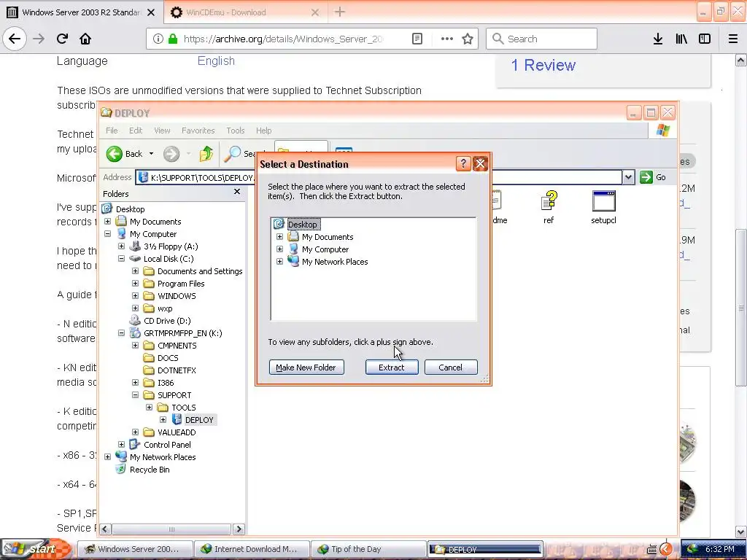The width and height of the screenshot is (747, 560).
Task: Open Favorites menu in DEPLOY window
Action: tap(198, 131)
